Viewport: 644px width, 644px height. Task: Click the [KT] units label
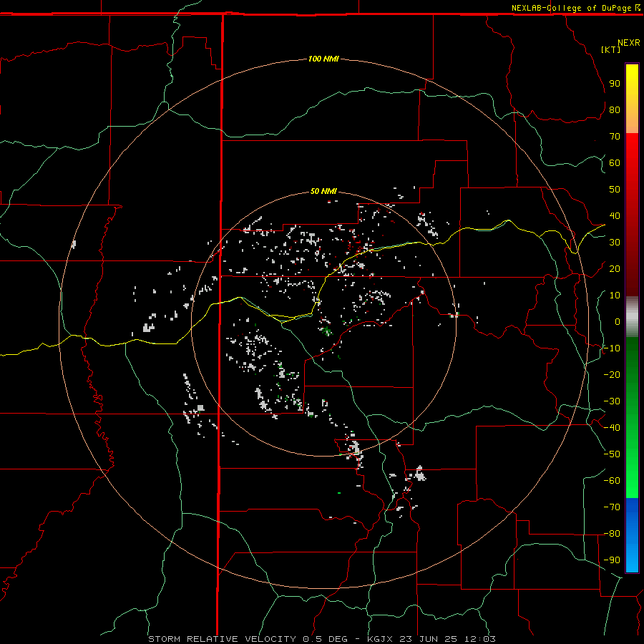pos(610,49)
